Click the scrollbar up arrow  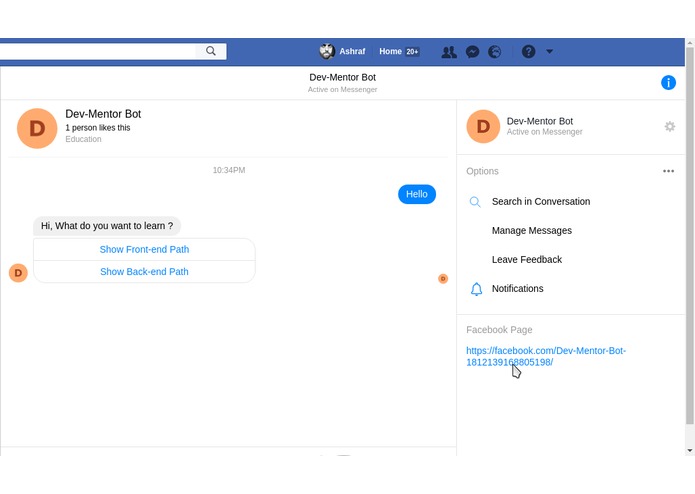pos(690,43)
